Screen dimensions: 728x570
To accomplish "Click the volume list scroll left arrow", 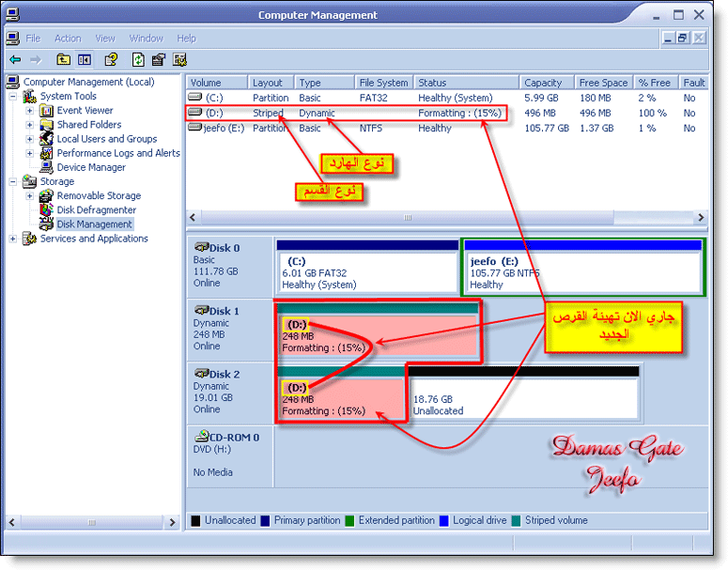I will [x=194, y=217].
